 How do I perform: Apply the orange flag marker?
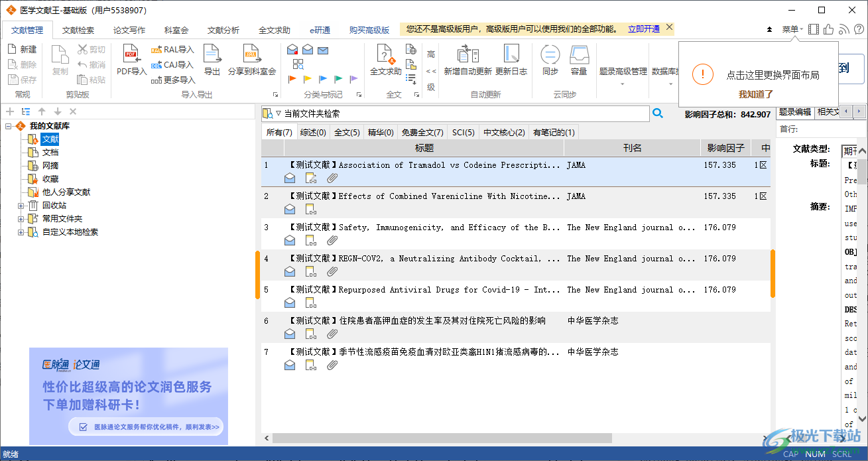tap(292, 80)
